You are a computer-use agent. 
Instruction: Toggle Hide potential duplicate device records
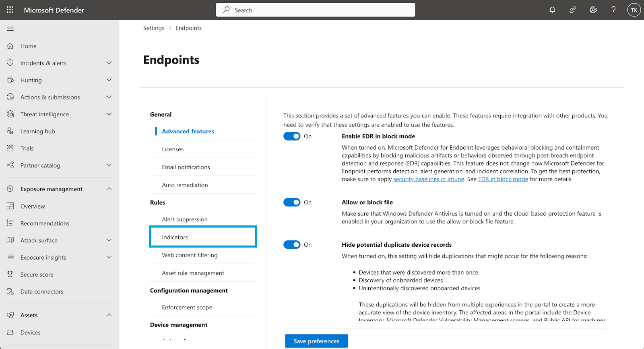[292, 244]
